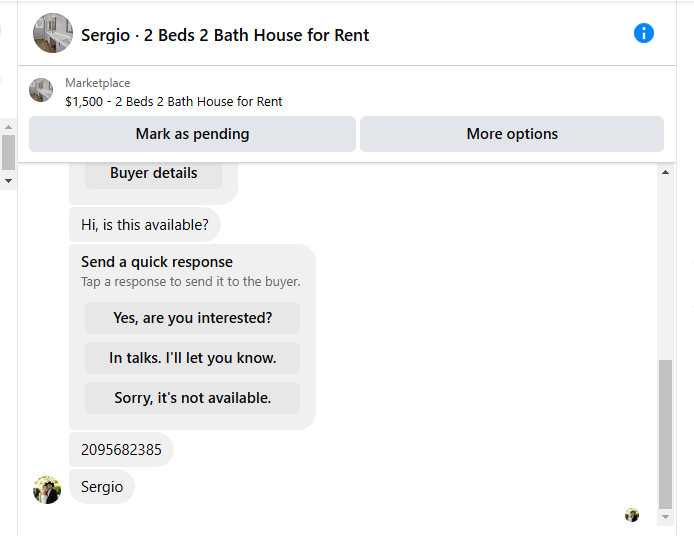Click the 'Hi, is this available?' message
The height and width of the screenshot is (536, 694).
(145, 225)
